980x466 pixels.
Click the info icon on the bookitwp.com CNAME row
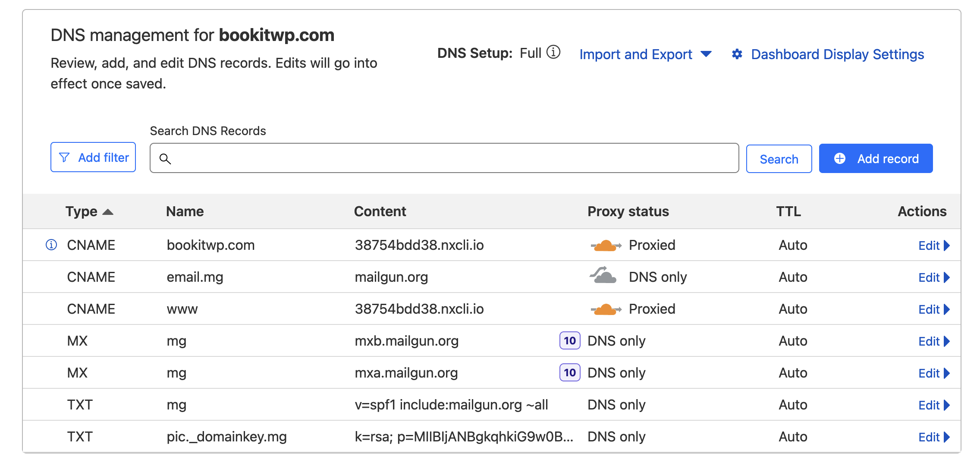click(x=50, y=245)
